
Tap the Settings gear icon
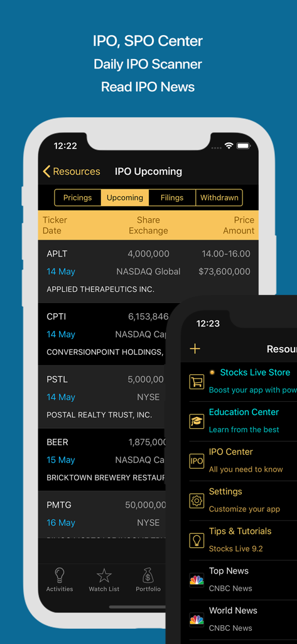coord(197,501)
